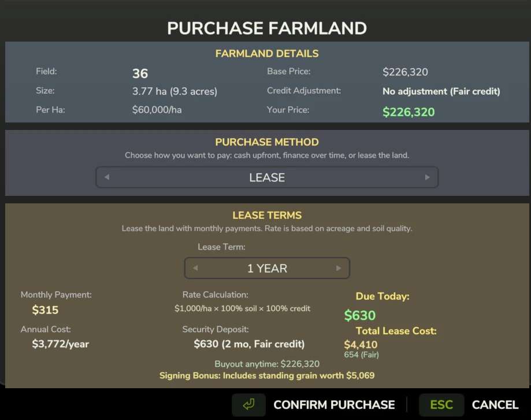Click the Credit Adjustment 'No adjustment' text
531x420 pixels.
point(441,91)
